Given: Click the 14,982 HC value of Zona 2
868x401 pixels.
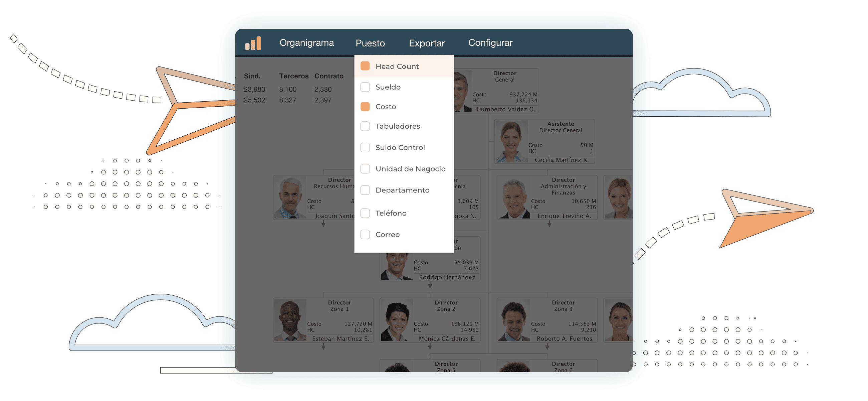Looking at the screenshot, I should point(469,330).
